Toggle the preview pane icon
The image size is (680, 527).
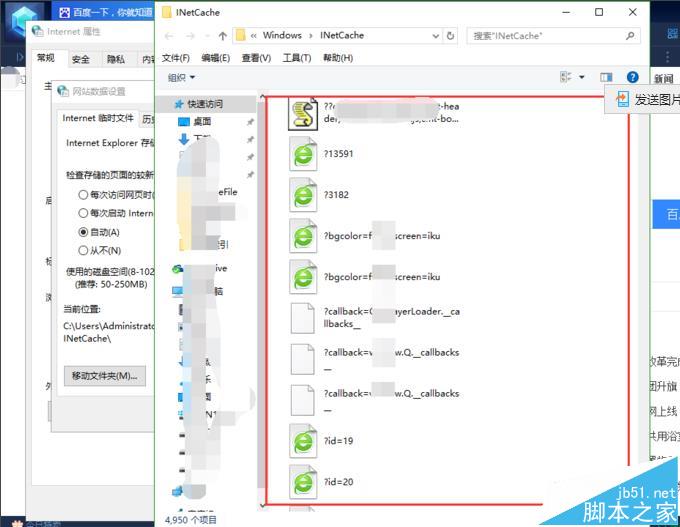point(606,77)
